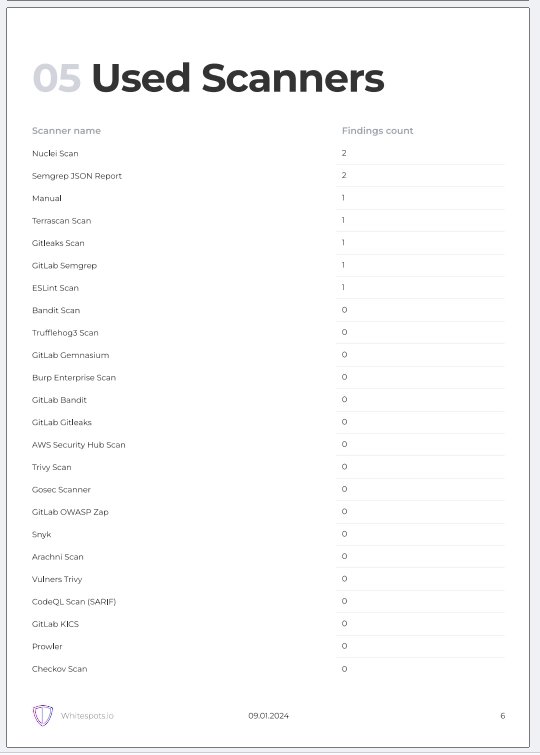Click the Whitespots.io footer text
This screenshot has height=755, width=540.
click(87, 716)
